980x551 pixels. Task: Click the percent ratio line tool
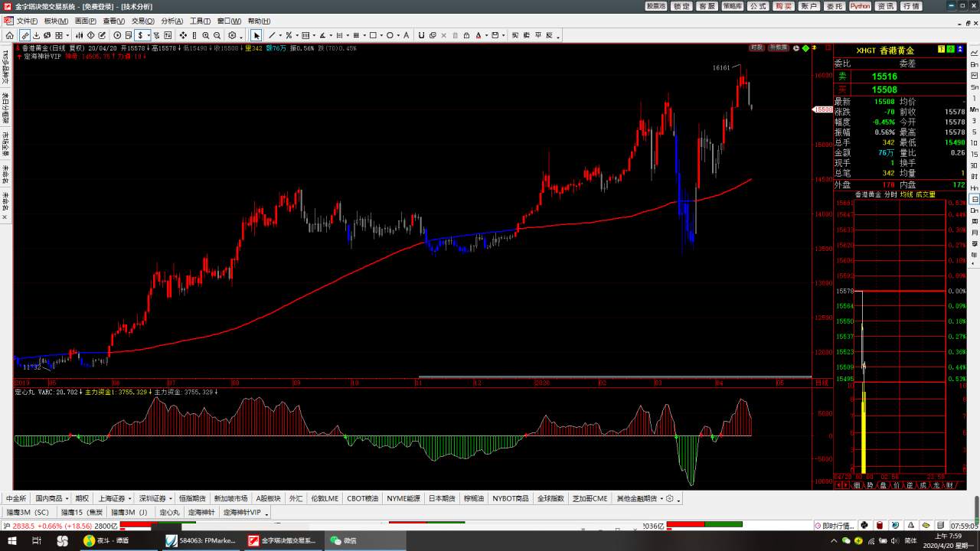(288, 35)
